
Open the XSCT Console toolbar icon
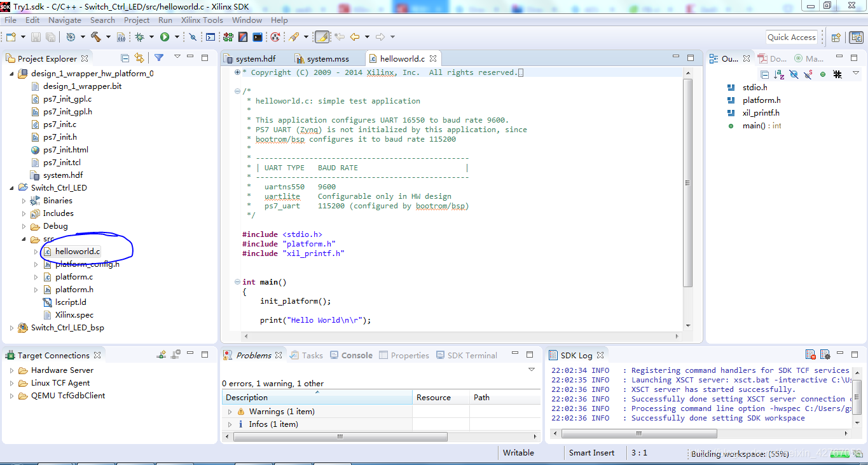[210, 37]
